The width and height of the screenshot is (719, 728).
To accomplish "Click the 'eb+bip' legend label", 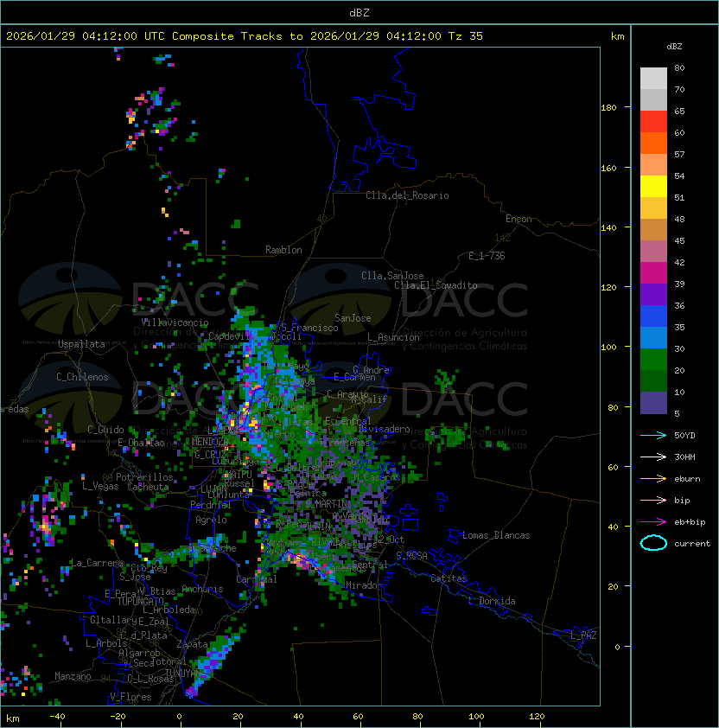I will tap(690, 522).
